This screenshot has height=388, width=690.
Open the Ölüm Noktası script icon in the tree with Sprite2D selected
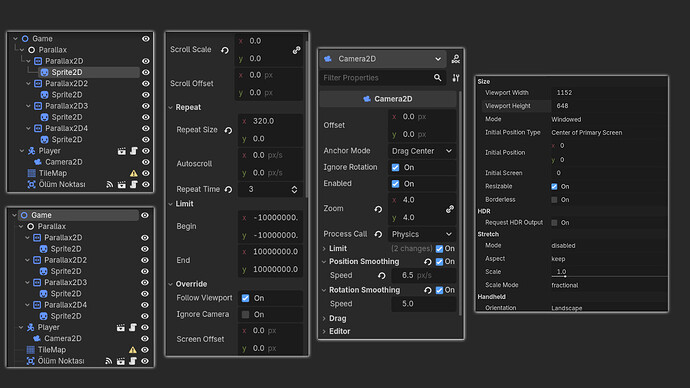[134, 185]
